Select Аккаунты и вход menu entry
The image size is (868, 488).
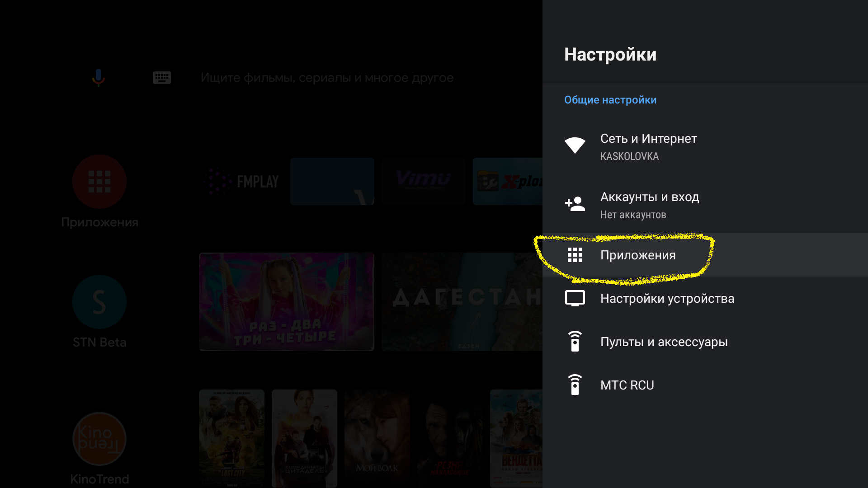(649, 197)
